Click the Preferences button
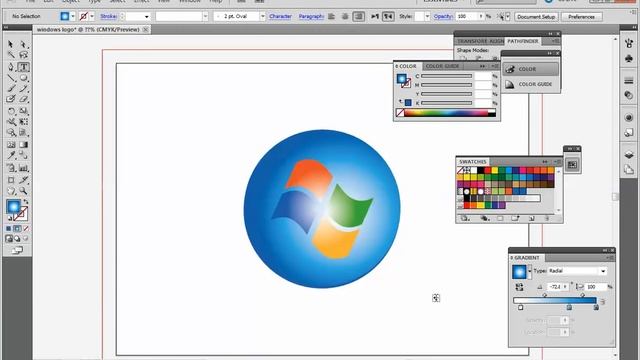Image resolution: width=640 pixels, height=360 pixels. [581, 17]
